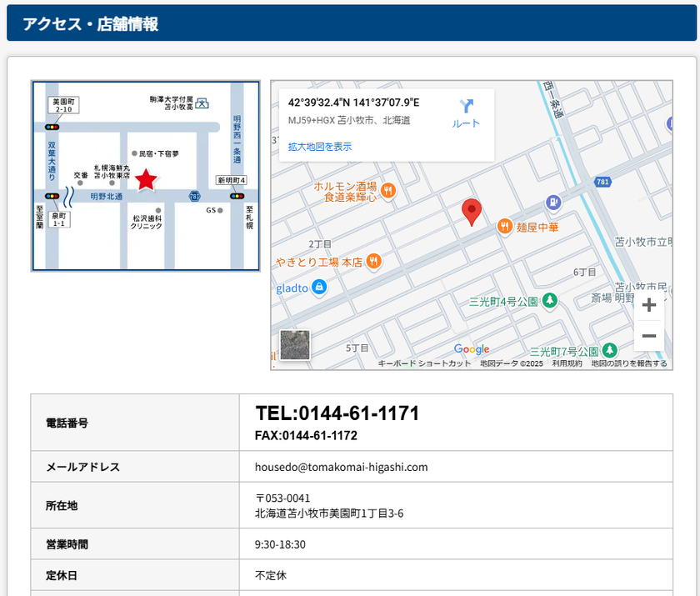The width and height of the screenshot is (700, 596).
Task: Switch to satellite view thumbnail
Action: (295, 345)
